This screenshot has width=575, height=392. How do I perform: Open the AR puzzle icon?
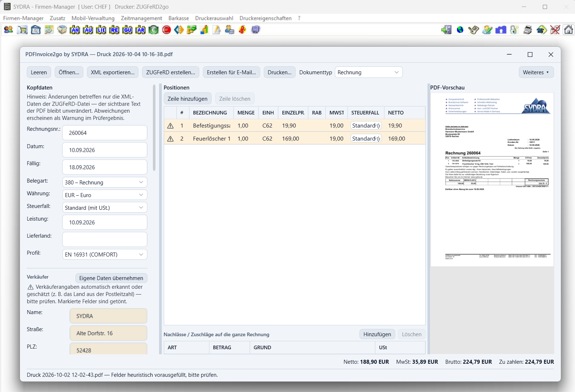pyautogui.click(x=140, y=30)
